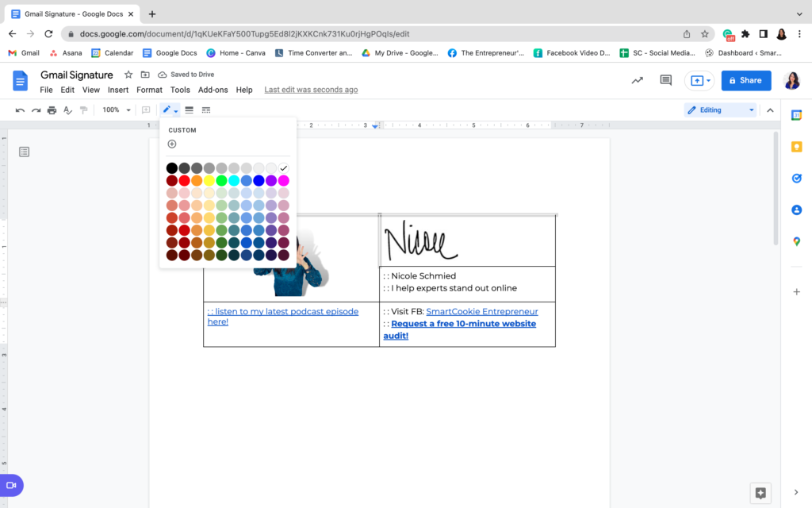Open Google Calendar side panel icon

coord(796,115)
